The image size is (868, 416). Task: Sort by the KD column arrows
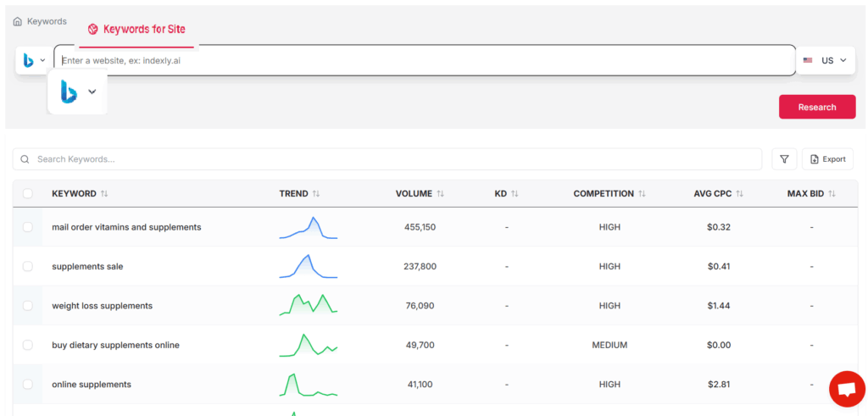tap(515, 194)
